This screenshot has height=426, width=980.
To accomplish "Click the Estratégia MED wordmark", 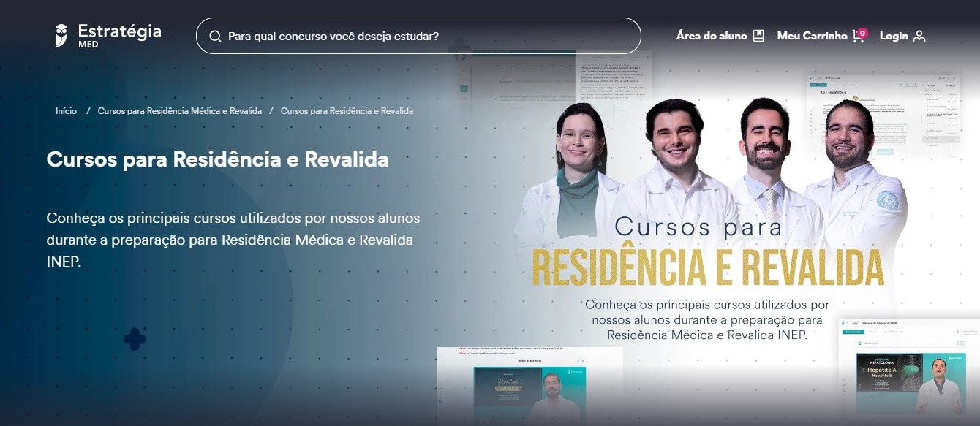I will click(x=118, y=35).
